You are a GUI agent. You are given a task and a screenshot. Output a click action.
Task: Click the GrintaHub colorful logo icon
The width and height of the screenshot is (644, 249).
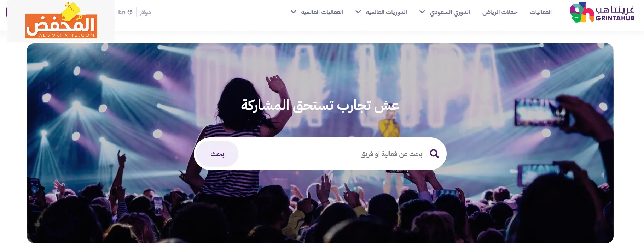coord(582,12)
